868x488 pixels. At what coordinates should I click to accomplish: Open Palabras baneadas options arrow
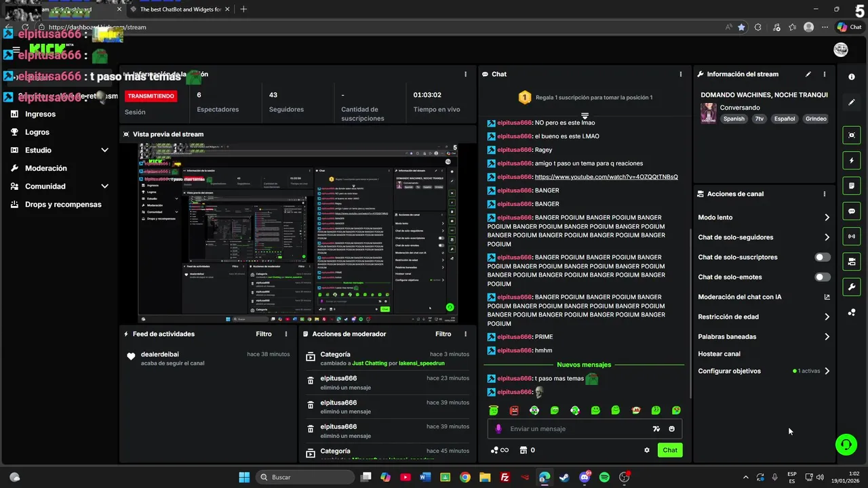(827, 337)
